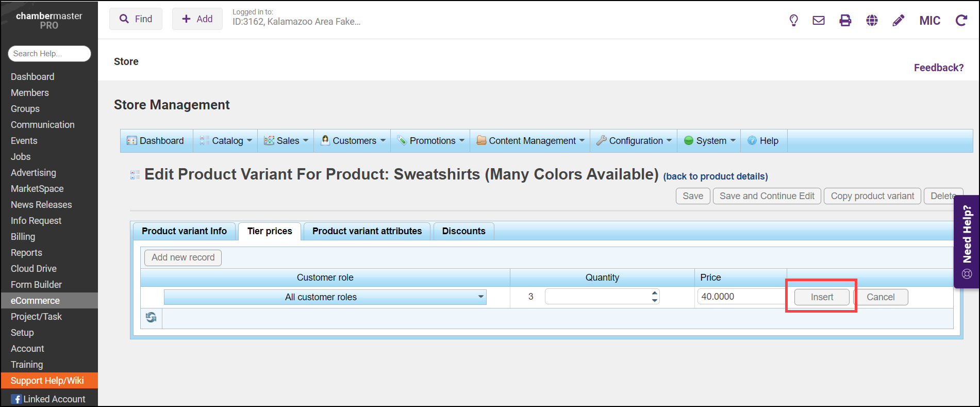Click the pencil edit icon
Screen dimensions: 980x407
899,21
